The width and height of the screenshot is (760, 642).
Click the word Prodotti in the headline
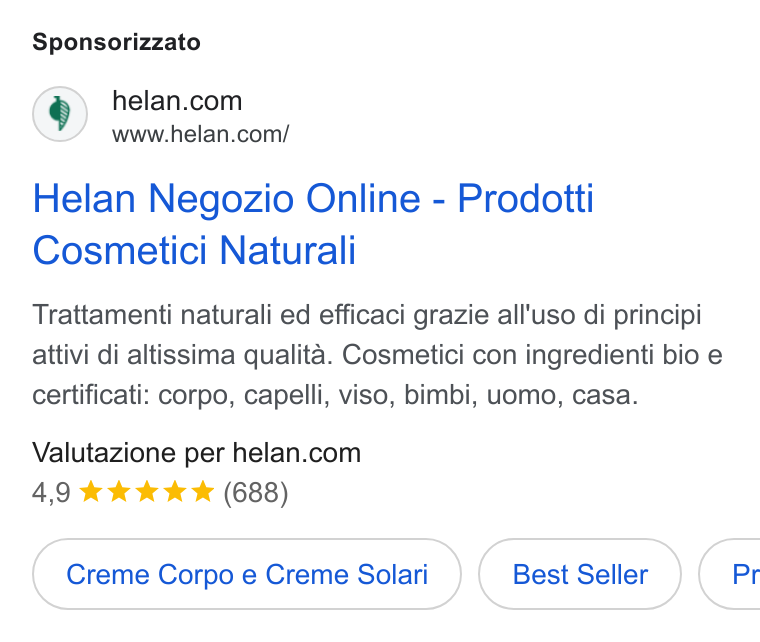tap(525, 198)
